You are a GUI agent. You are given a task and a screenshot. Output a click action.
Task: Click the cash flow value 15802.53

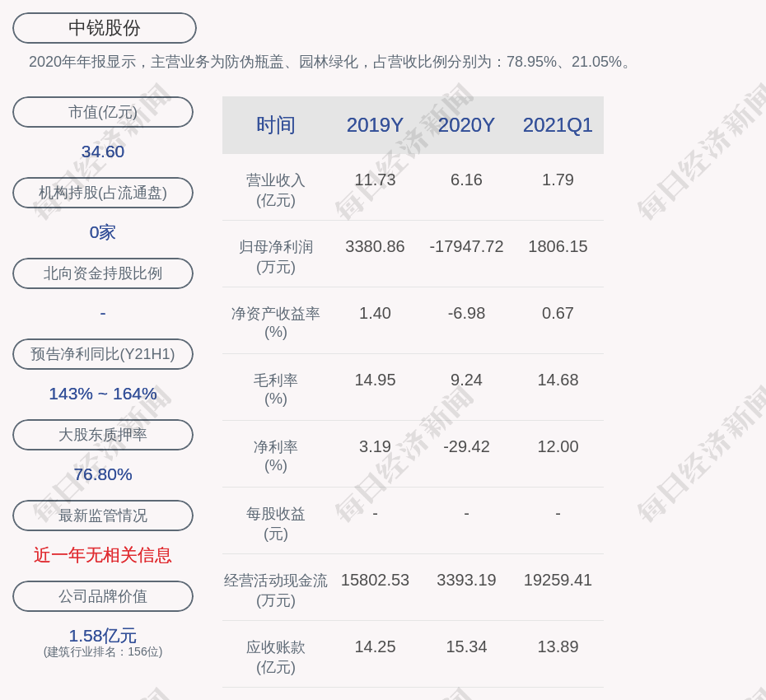pos(376,580)
